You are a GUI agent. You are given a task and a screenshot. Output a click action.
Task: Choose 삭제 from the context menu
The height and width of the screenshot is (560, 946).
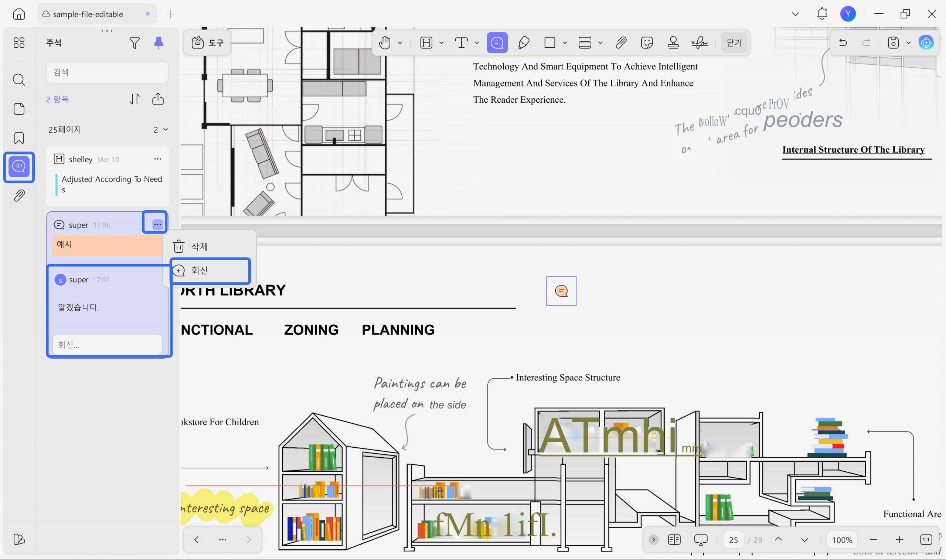[199, 246]
